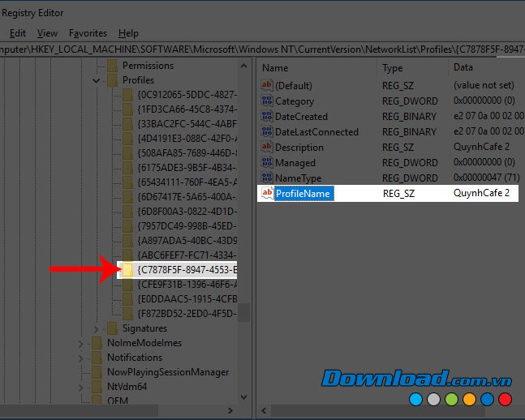Select the NameType registry value
Image resolution: width=525 pixels, height=420 pixels.
(x=298, y=178)
